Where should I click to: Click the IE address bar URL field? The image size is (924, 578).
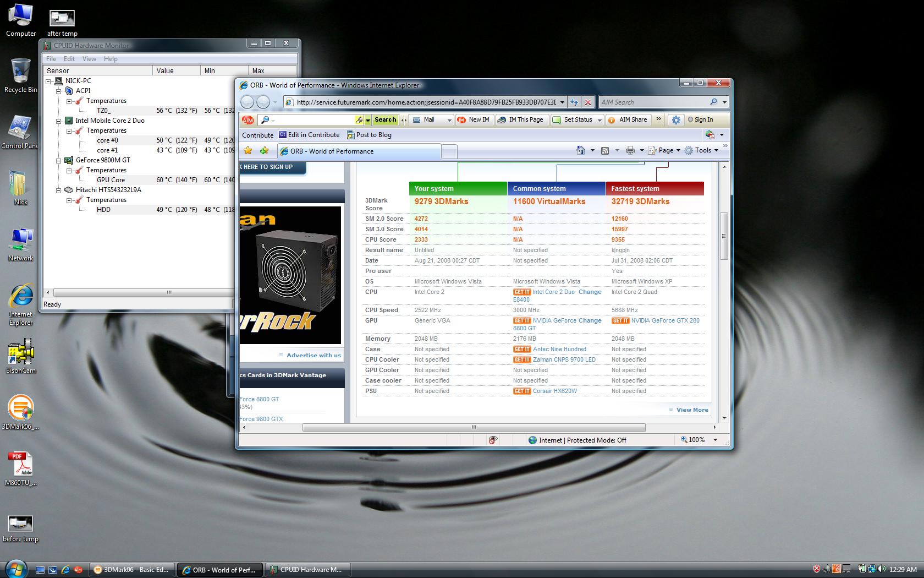pos(427,102)
